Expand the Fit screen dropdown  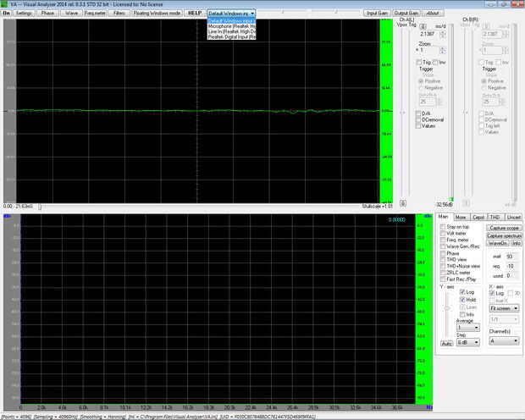tap(504, 308)
